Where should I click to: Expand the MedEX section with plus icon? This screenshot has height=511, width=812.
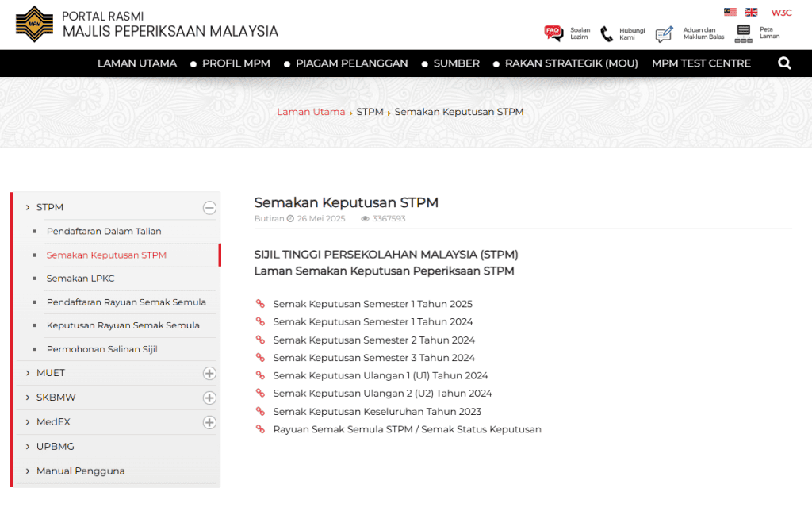[x=209, y=422]
